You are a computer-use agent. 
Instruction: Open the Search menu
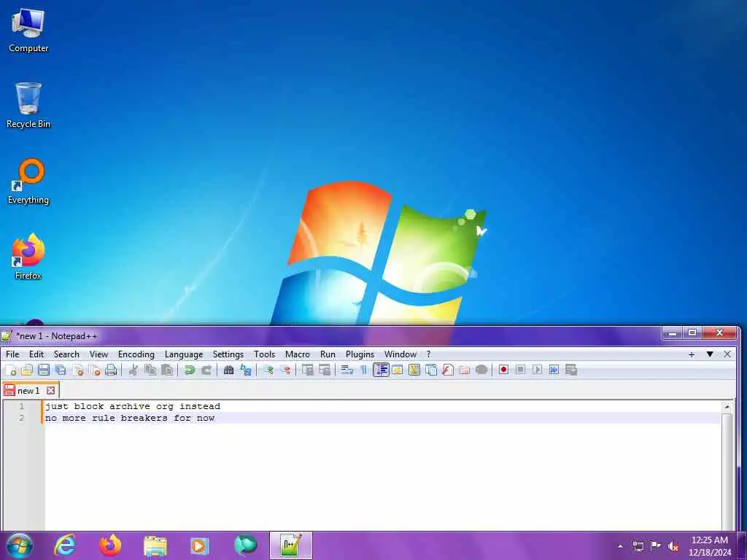pos(66,354)
